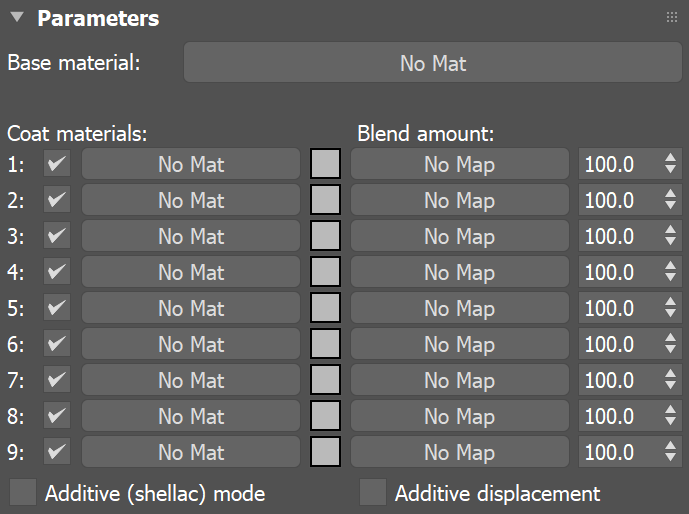The image size is (689, 514).
Task: Assign blend No Map slot for coat 3
Action: (x=460, y=236)
